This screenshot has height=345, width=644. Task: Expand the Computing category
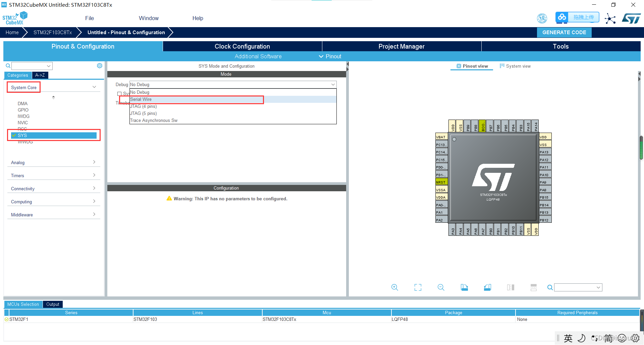94,201
